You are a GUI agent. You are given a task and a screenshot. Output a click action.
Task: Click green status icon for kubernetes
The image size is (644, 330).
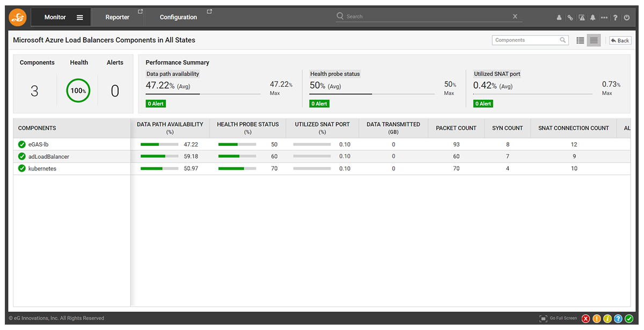tap(22, 168)
